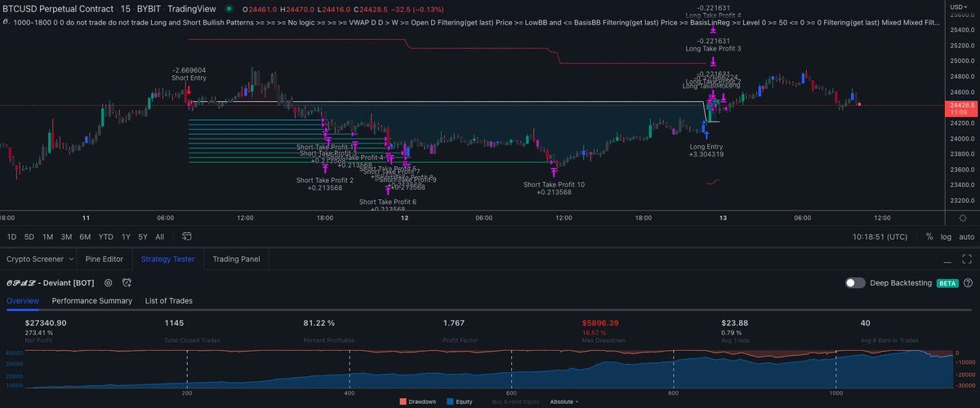Click Max Drawdown value $5896.39
This screenshot has height=408, width=980.
[600, 323]
